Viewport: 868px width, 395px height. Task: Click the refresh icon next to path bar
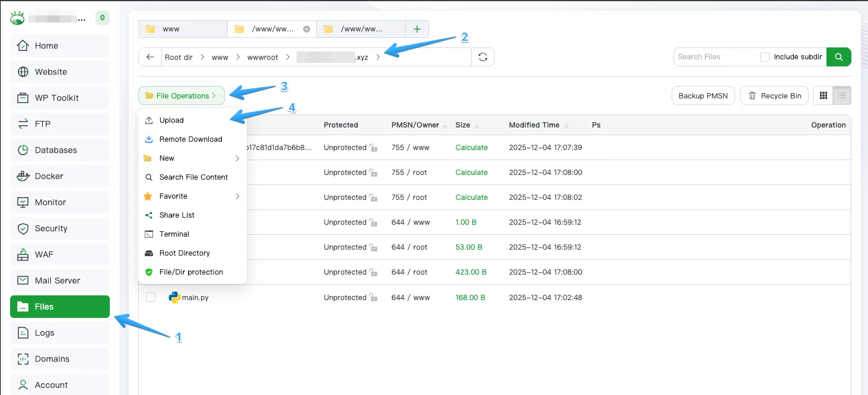[483, 56]
